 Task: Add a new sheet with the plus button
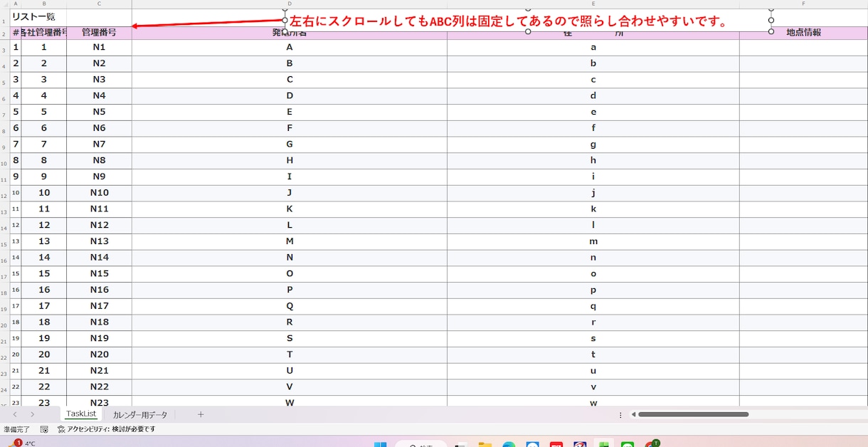201,414
